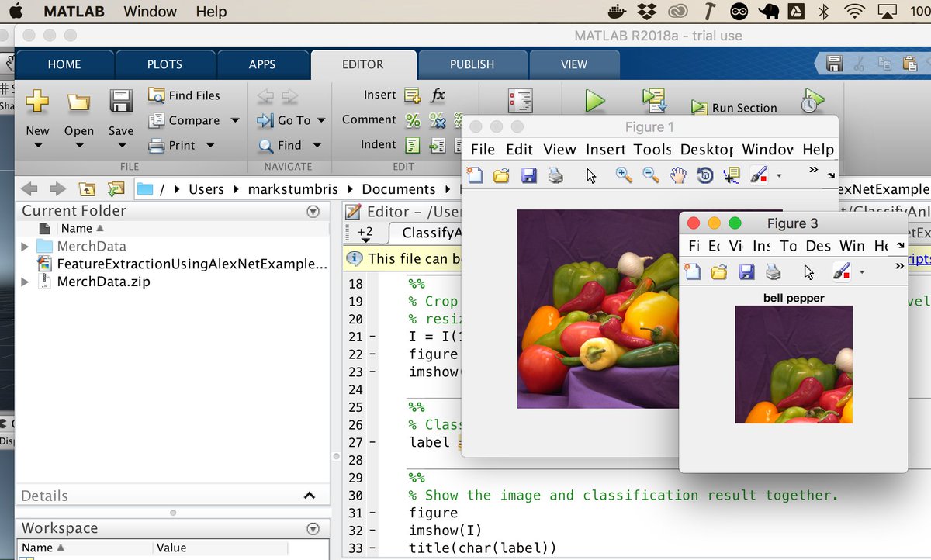This screenshot has width=931, height=560.
Task: Click the back arrow in address bar
Action: [29, 189]
